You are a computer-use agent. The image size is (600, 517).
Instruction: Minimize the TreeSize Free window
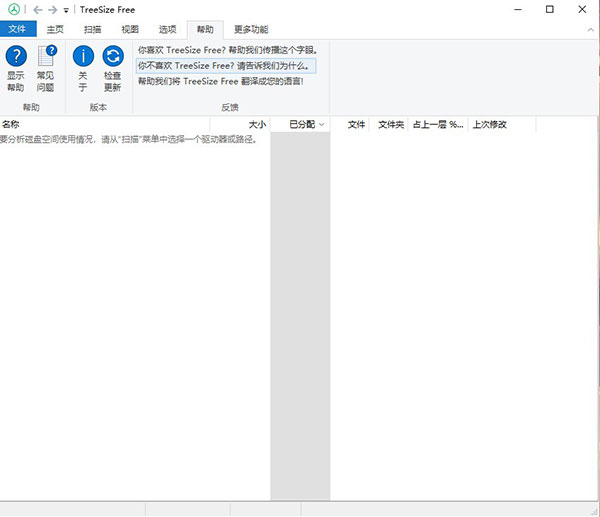point(518,10)
